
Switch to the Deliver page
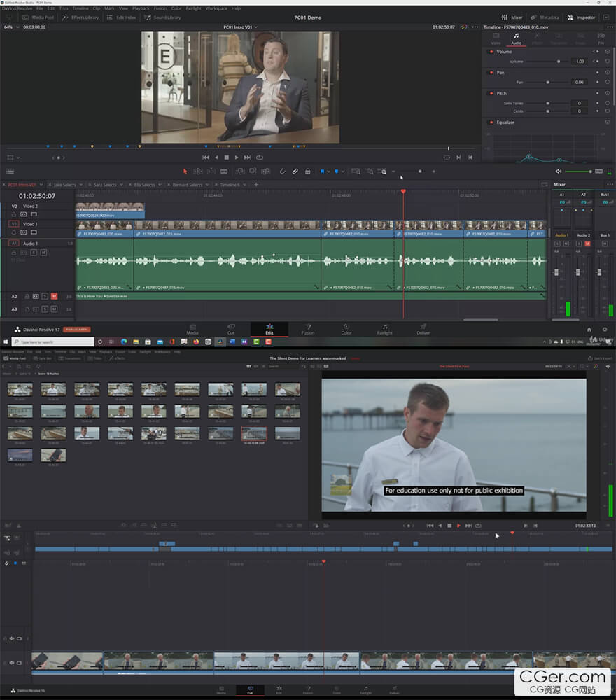pos(423,330)
